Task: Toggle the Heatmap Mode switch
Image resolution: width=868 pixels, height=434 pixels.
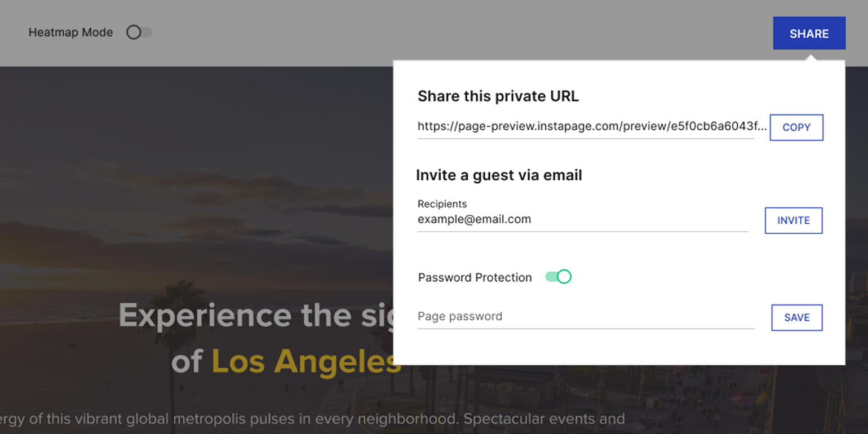Action: tap(139, 33)
